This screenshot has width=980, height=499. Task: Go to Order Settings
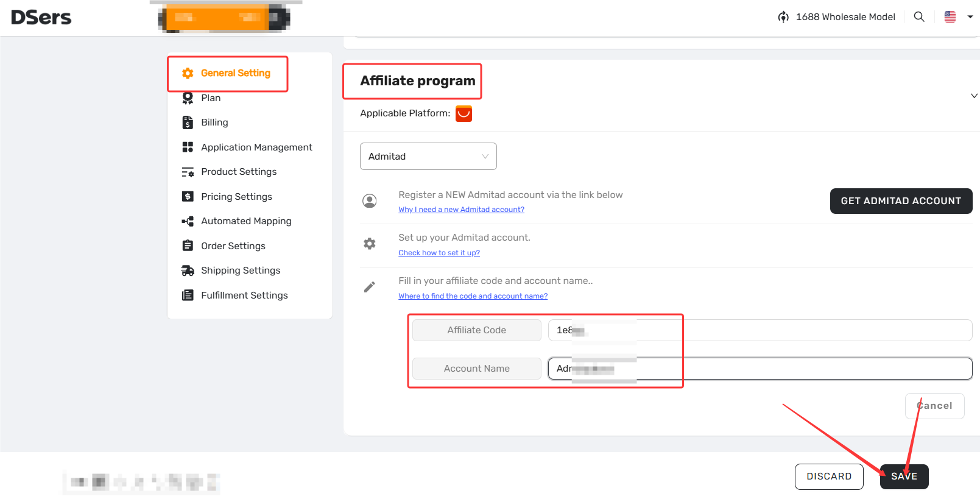point(233,246)
